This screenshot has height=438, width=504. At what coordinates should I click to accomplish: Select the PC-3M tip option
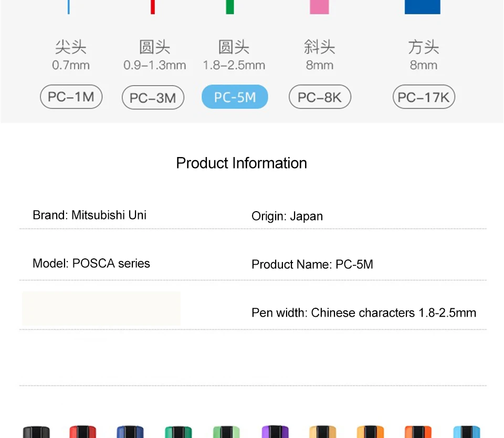[x=153, y=98]
